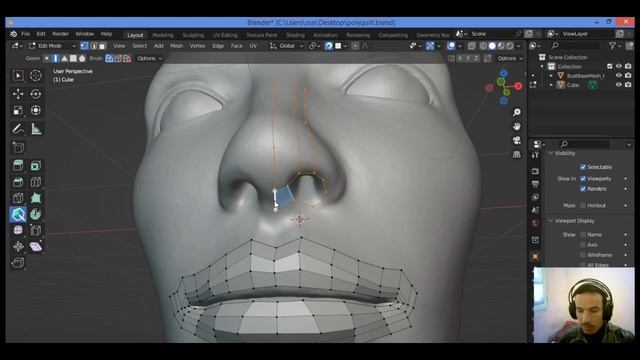
Task: Select the Bevel tool
Action: click(18, 182)
